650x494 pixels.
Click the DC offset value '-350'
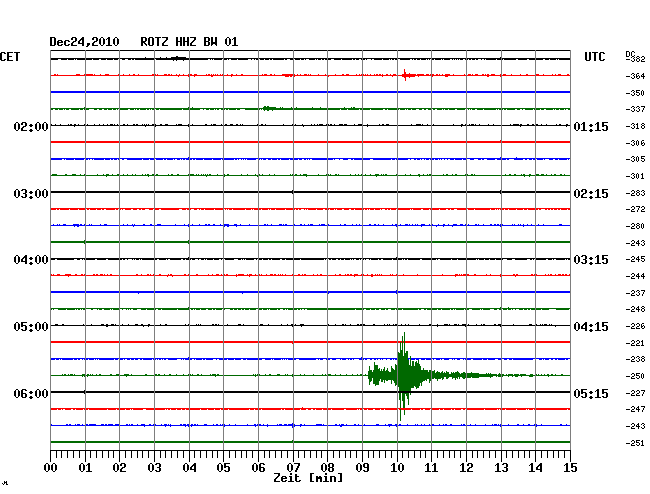click(635, 93)
